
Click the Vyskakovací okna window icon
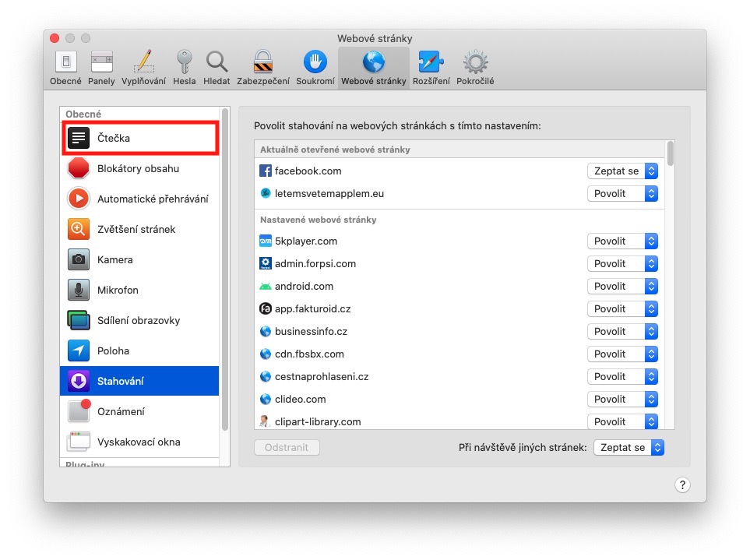click(79, 442)
